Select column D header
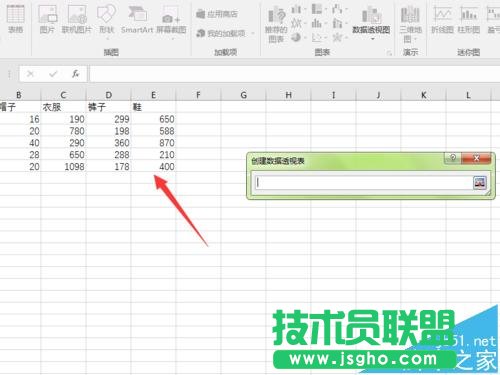500x375 pixels. click(109, 95)
